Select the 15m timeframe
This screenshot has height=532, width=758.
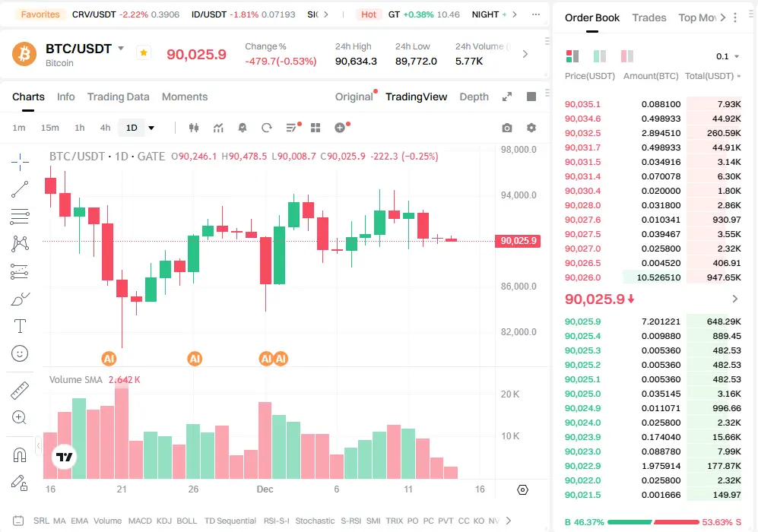point(49,128)
